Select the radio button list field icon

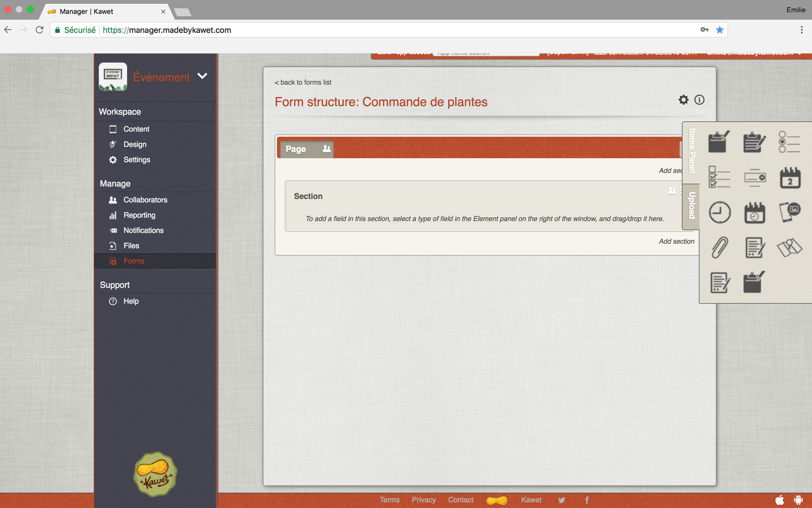[x=789, y=142]
